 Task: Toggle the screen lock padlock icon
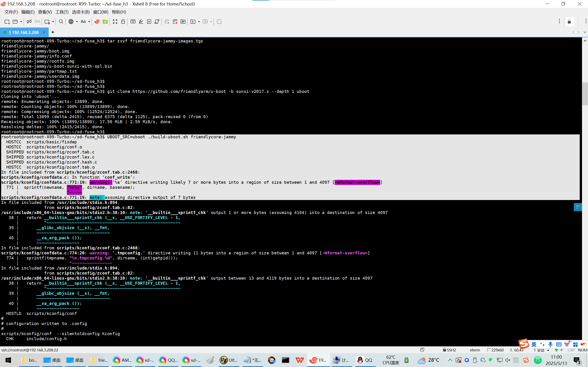123,22
